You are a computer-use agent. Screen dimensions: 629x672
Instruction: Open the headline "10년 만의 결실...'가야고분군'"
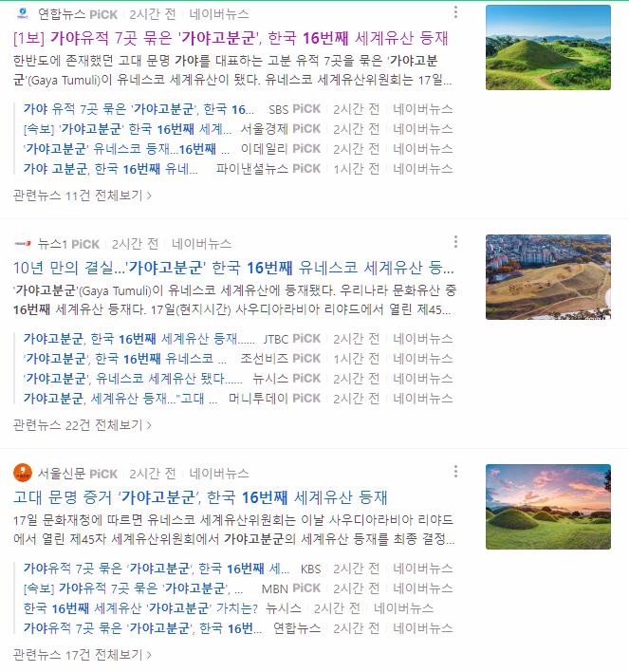[233, 268]
